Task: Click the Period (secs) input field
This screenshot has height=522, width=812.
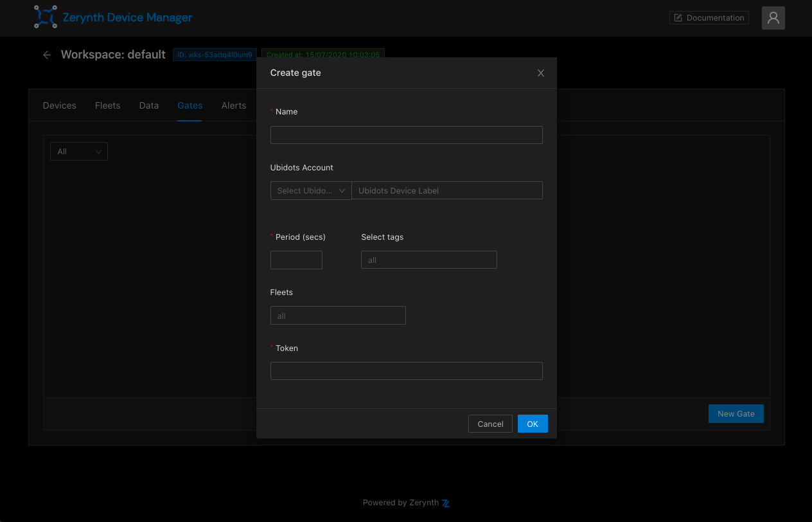Action: [x=296, y=260]
